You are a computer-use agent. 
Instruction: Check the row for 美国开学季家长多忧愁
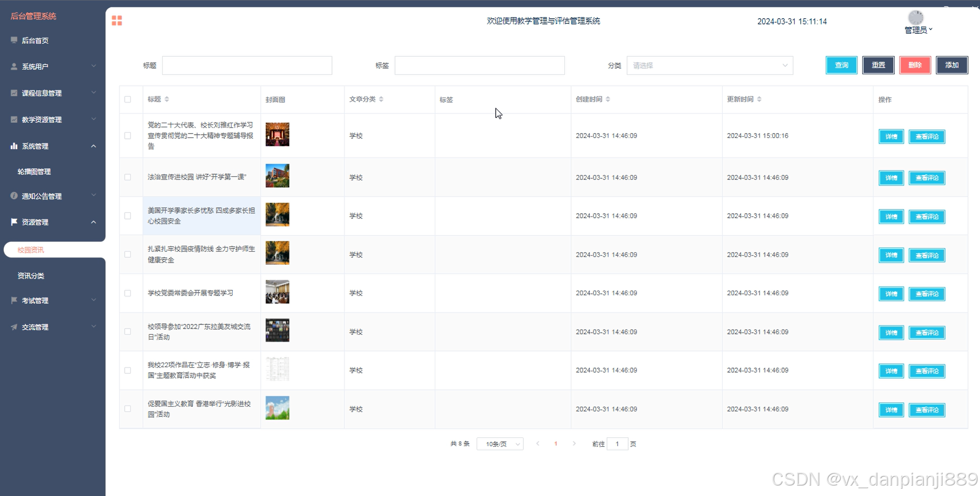click(x=128, y=216)
